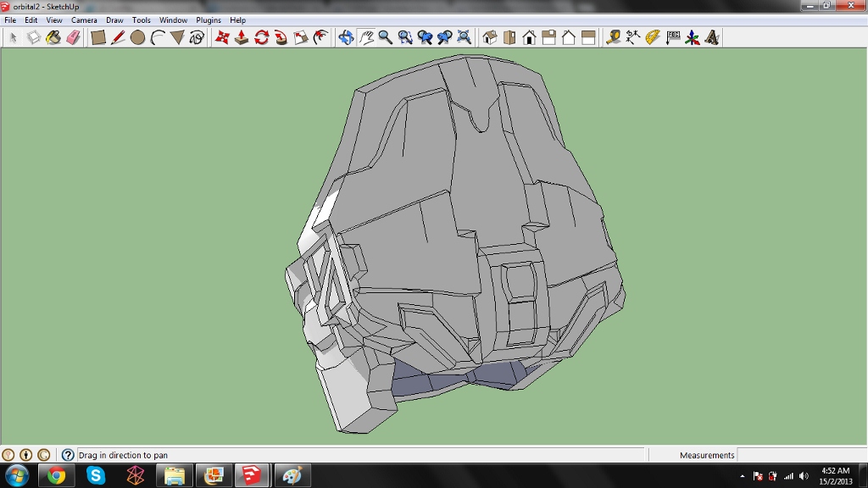Image resolution: width=868 pixels, height=488 pixels.
Task: Click Zoom Extents to fit model
Action: (464, 37)
